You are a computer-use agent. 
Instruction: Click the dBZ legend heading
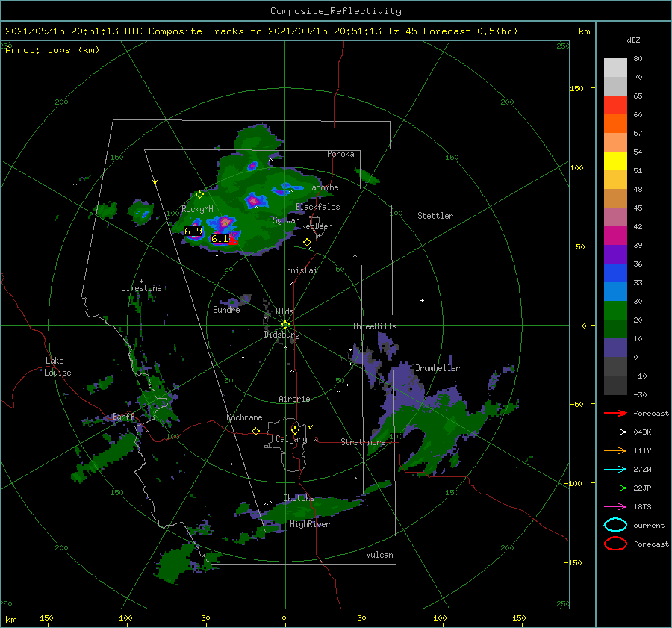coord(633,40)
